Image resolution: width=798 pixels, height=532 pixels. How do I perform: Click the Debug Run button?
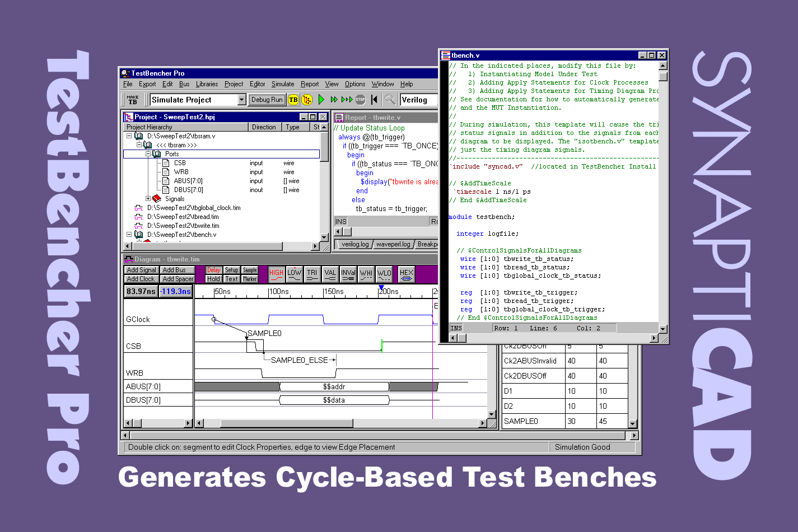(267, 100)
